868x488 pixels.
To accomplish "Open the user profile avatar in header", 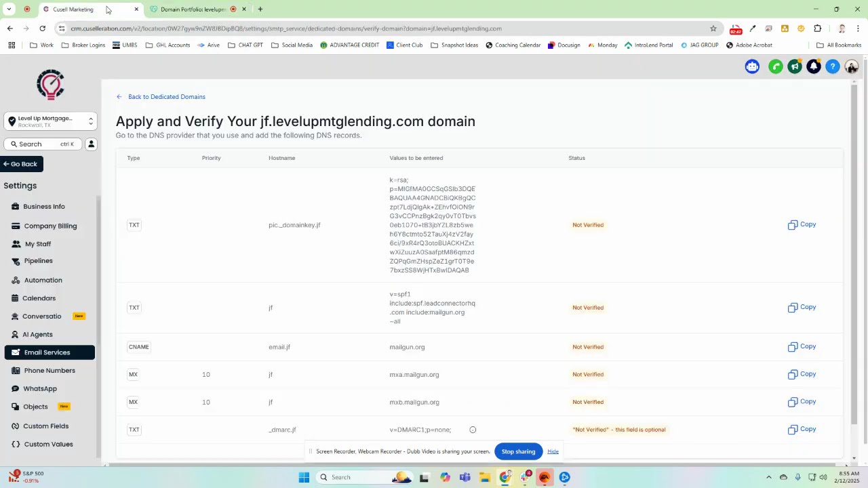I will (852, 66).
